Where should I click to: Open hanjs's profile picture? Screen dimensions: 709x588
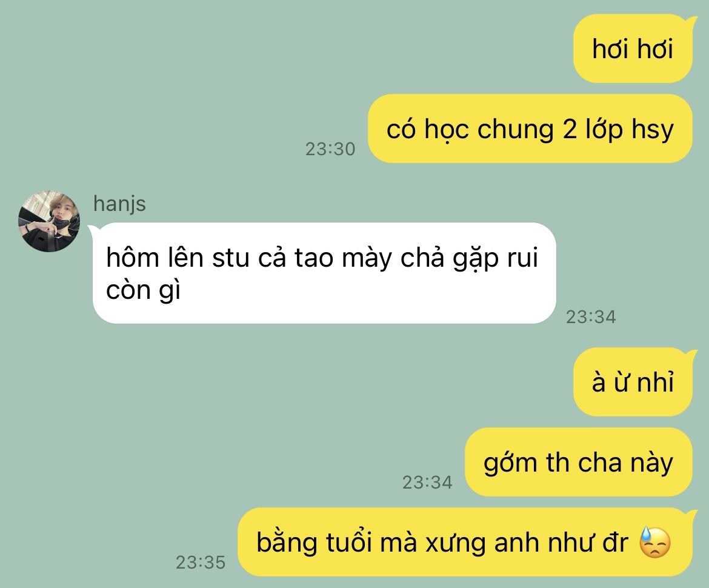[49, 221]
